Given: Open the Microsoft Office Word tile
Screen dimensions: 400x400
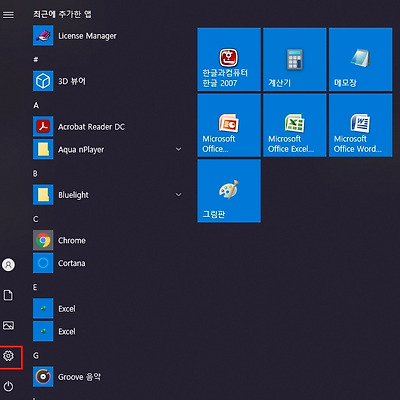Looking at the screenshot, I should [360, 125].
